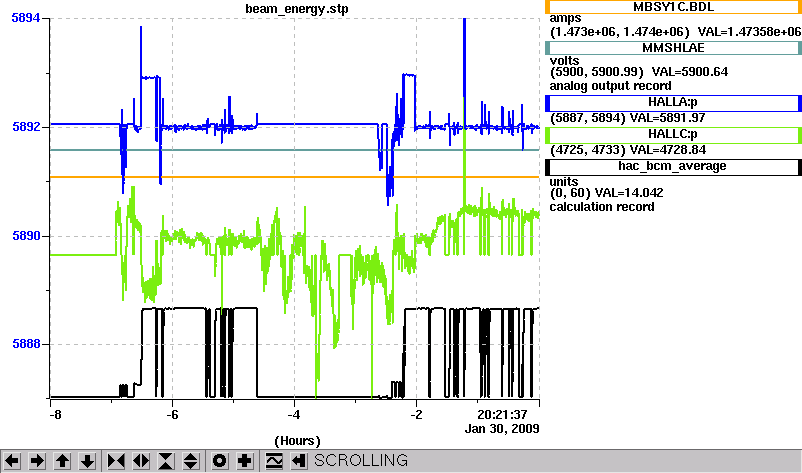Click the VAL=5891.97 range line
Viewport: 802px width, 473px height.
[628, 118]
